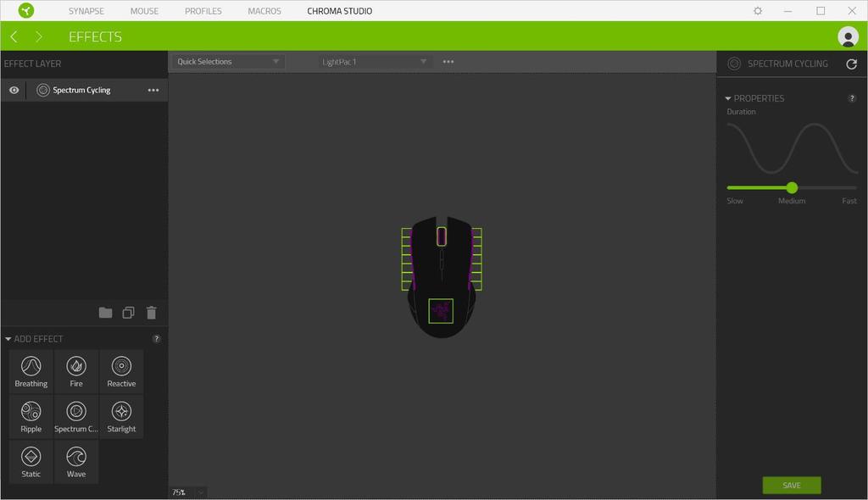868x500 pixels.
Task: Open Add Effect help question mark
Action: (157, 339)
